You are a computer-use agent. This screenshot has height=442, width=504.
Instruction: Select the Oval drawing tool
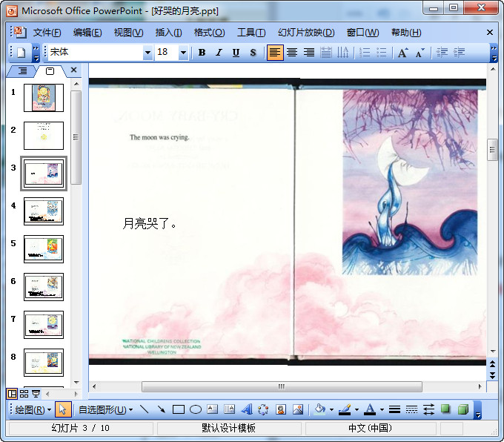(196, 409)
